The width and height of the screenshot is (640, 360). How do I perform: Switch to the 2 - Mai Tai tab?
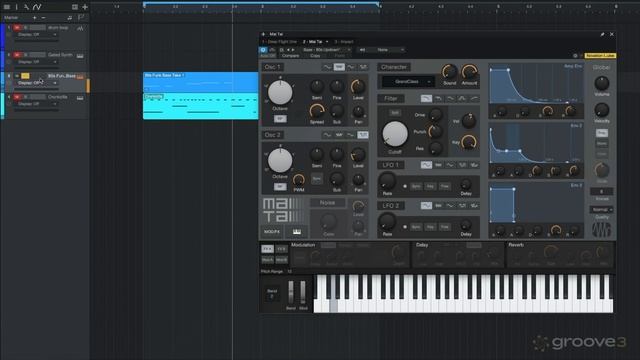click(x=313, y=42)
